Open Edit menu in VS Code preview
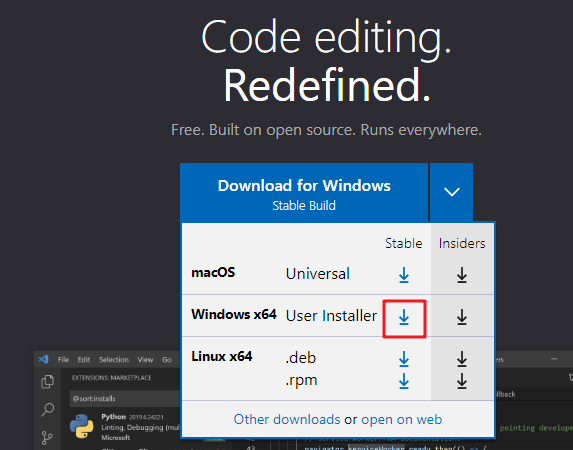This screenshot has height=450, width=573. click(84, 360)
